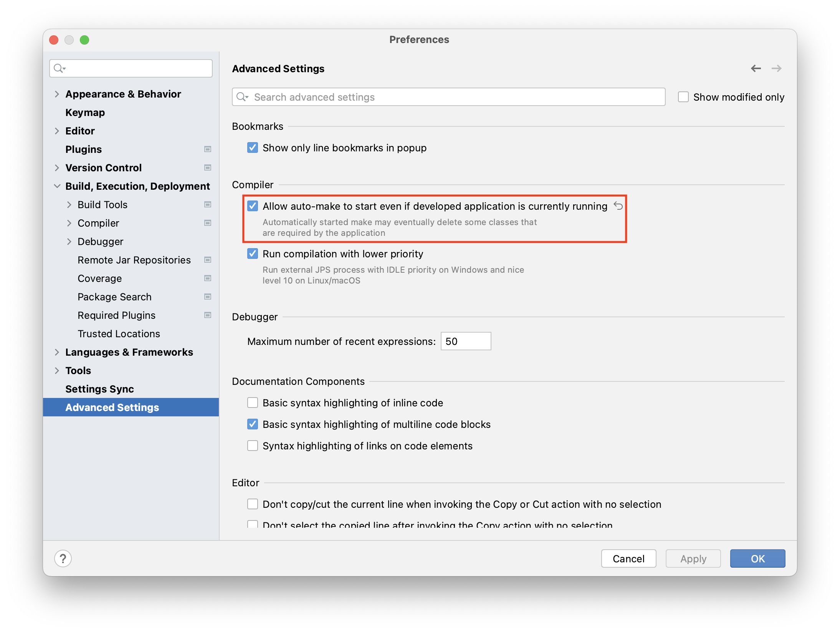Image resolution: width=840 pixels, height=633 pixels.
Task: Click the project-level icon next to Plugins
Action: click(208, 149)
